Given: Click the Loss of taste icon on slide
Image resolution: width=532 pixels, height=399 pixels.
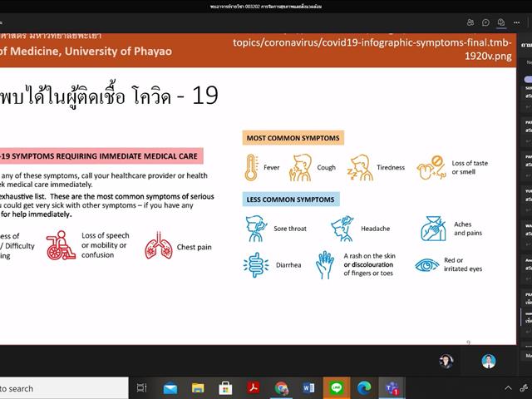Looking at the screenshot, I should tap(431, 168).
